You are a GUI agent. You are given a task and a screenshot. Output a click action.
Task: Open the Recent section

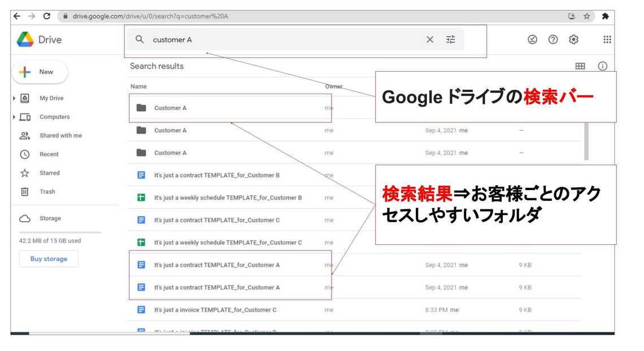[49, 154]
